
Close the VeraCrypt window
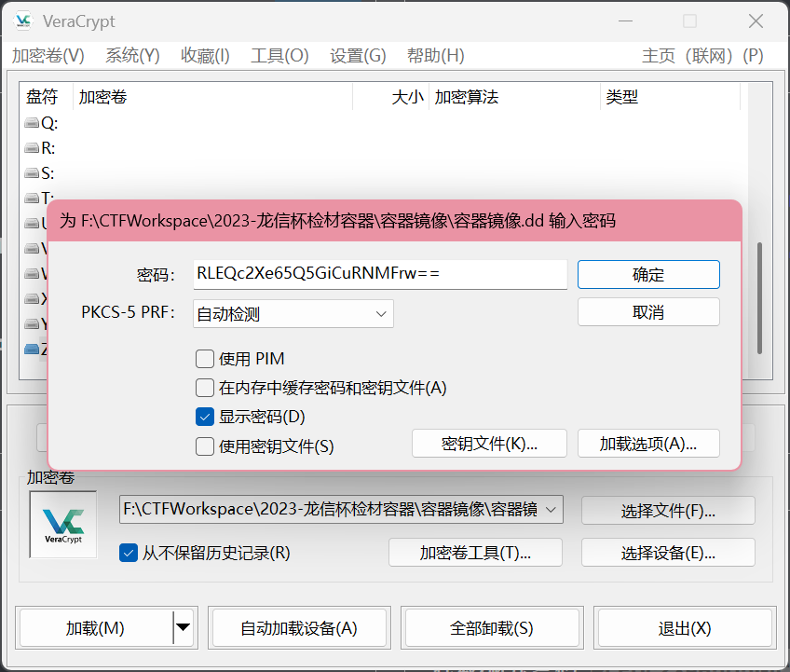[x=756, y=21]
